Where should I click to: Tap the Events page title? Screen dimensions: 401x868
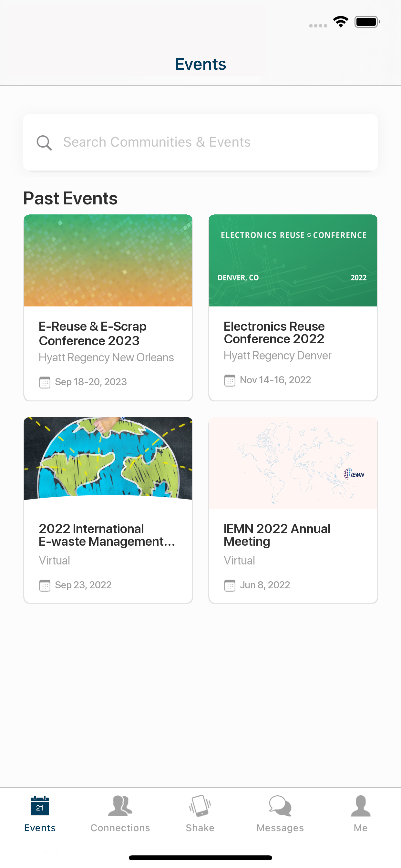pos(200,64)
